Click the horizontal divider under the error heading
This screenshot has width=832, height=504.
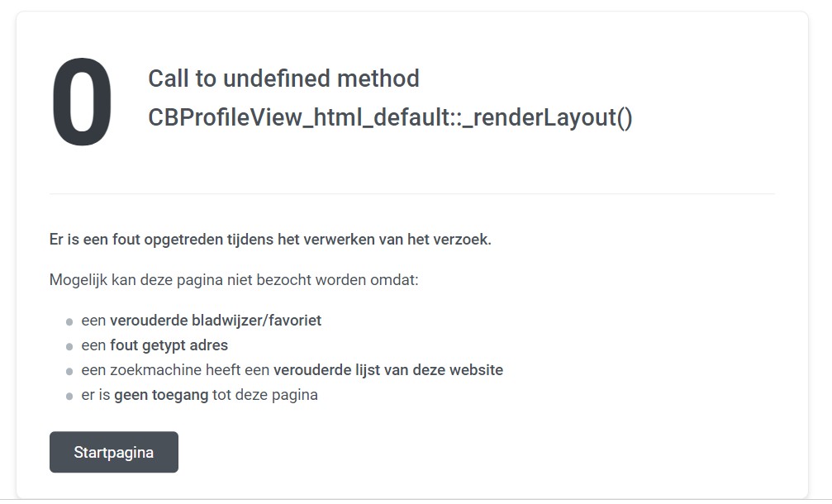[411, 193]
